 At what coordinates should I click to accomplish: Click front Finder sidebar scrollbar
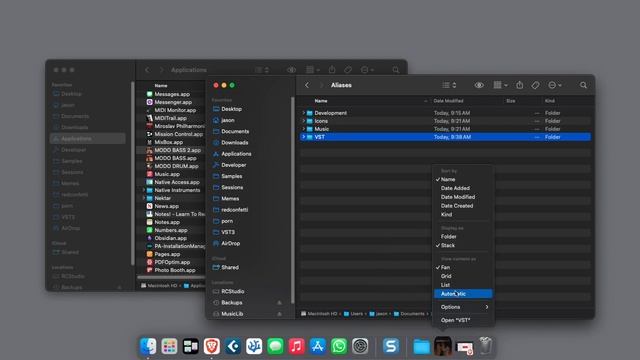(292, 200)
